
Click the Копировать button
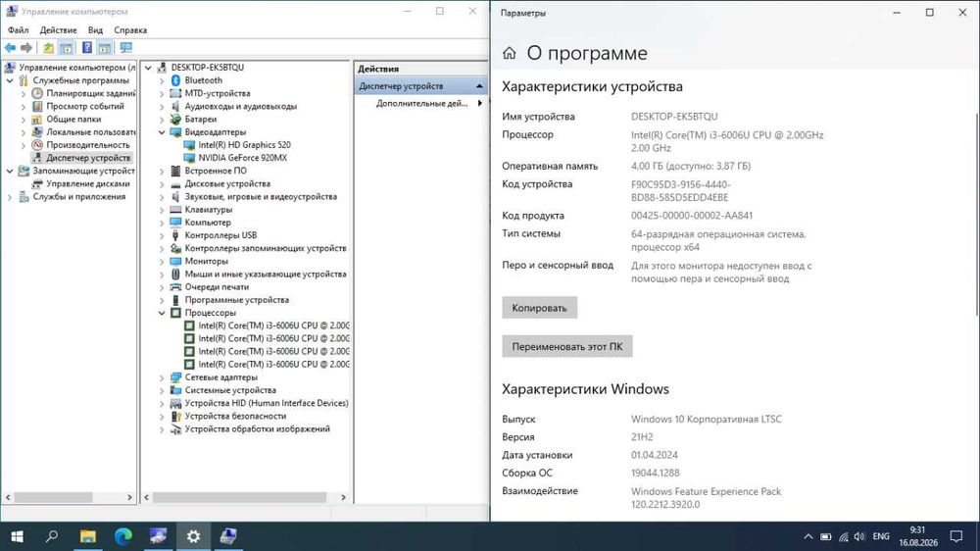539,308
